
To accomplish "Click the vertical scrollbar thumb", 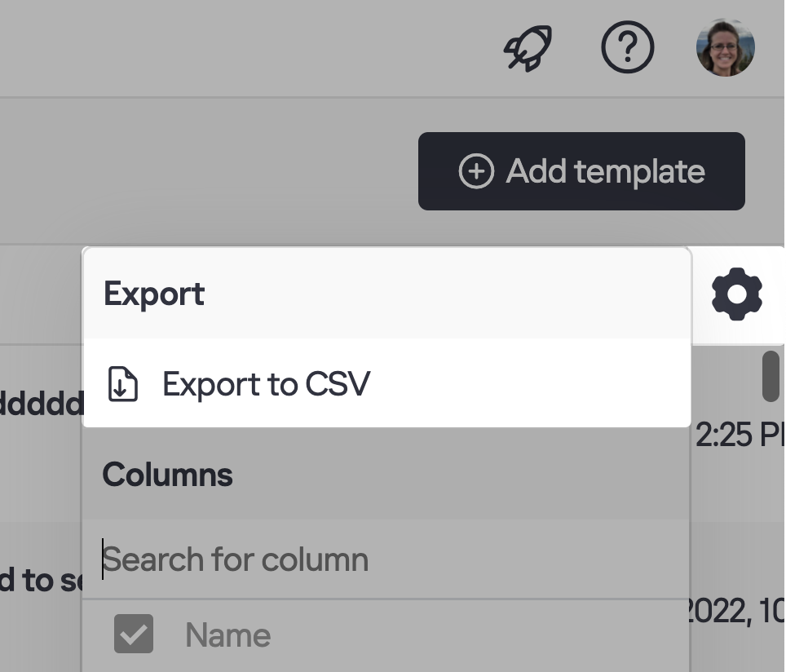I will tap(770, 376).
